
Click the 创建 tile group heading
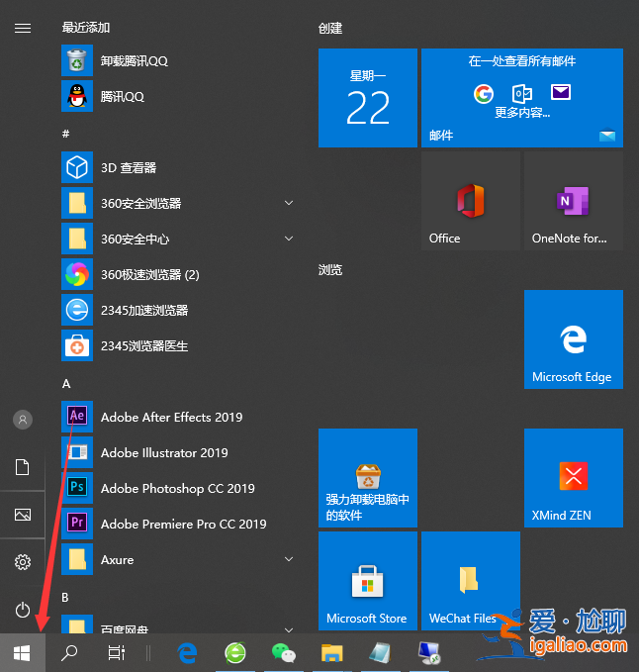click(330, 29)
